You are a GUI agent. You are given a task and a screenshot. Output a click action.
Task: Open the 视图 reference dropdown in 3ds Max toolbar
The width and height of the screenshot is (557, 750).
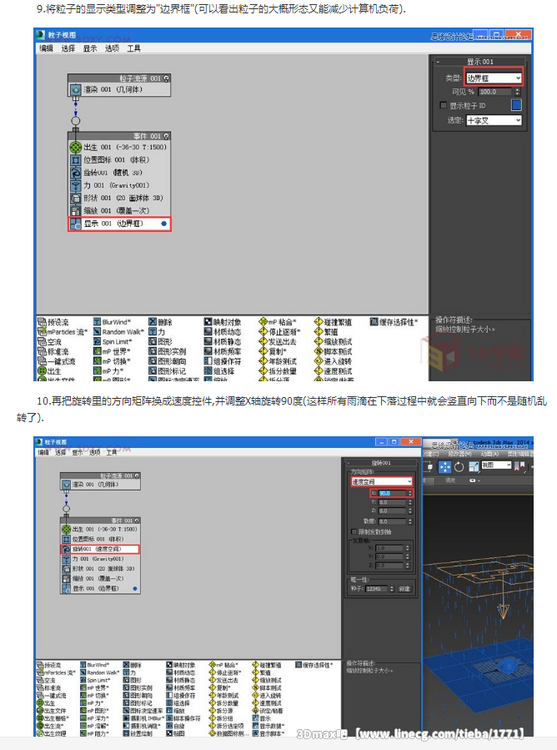[497, 465]
